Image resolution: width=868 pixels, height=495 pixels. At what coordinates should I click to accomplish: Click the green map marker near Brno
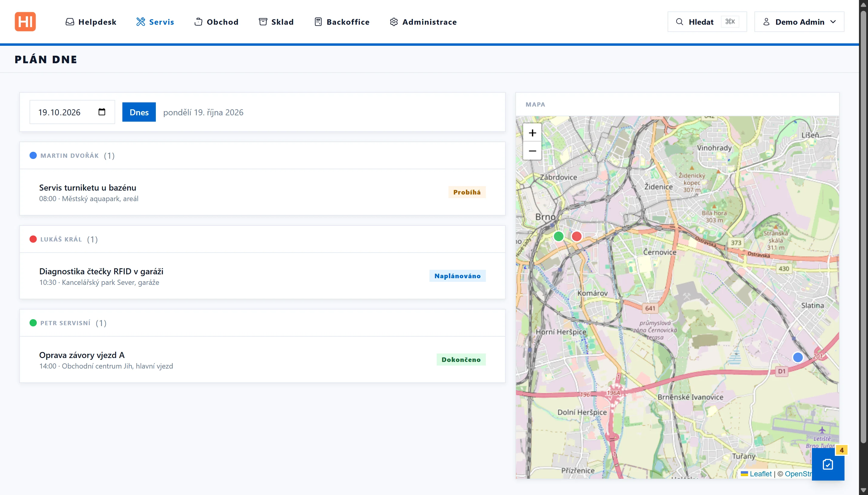click(558, 236)
